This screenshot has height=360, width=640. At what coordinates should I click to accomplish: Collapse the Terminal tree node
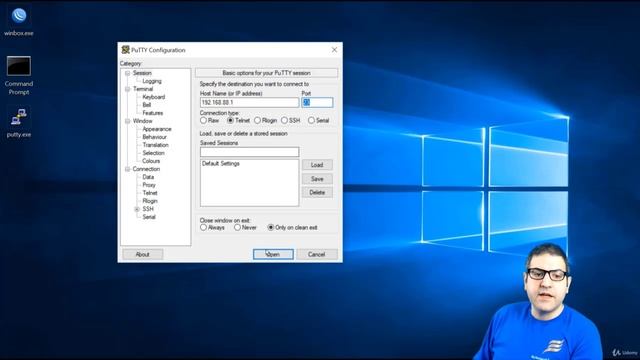(x=127, y=89)
